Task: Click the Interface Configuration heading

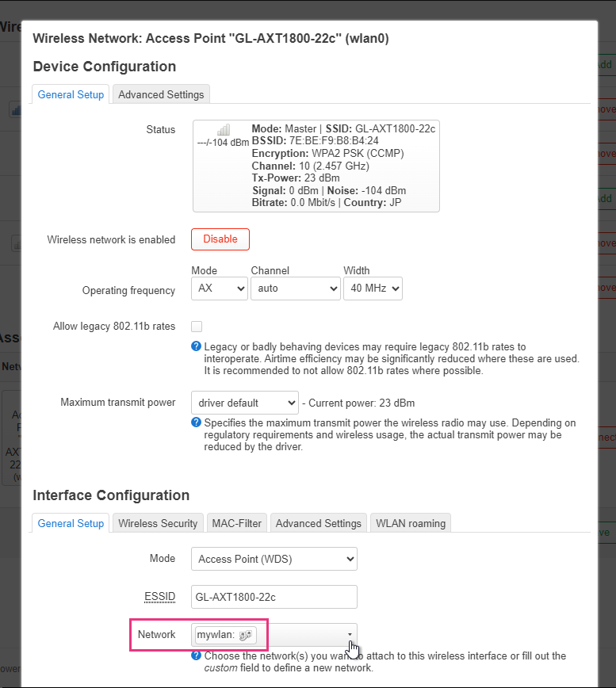Action: coord(111,495)
